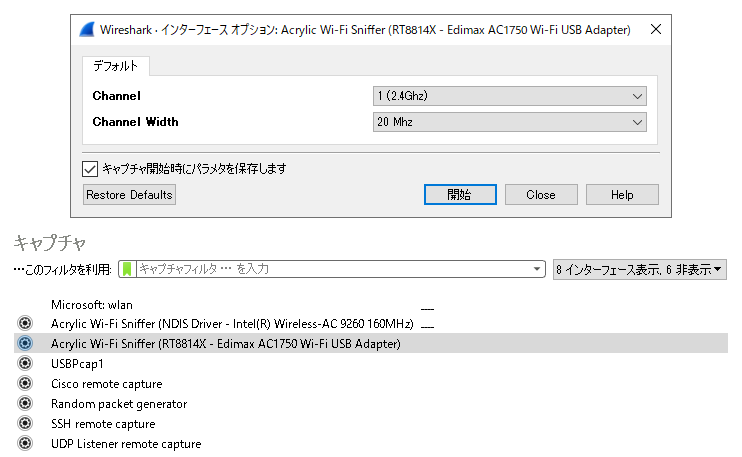Click the Help button
742x457 pixels.
point(622,194)
